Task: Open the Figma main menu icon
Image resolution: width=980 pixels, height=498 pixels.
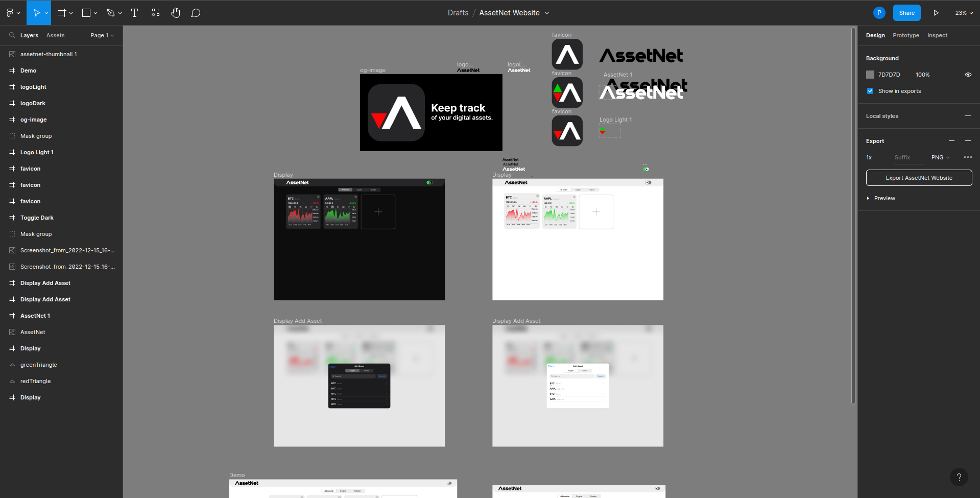Action: [10, 13]
